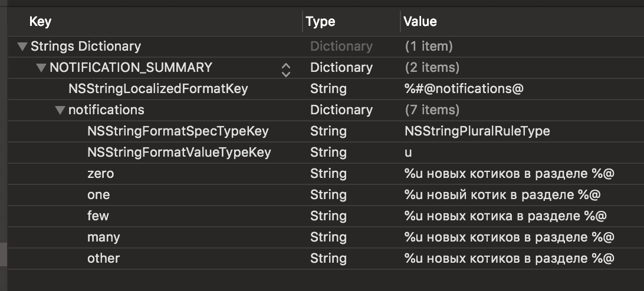
Task: Select the NSStringFormatValueTypeKey key
Action: coord(179,153)
